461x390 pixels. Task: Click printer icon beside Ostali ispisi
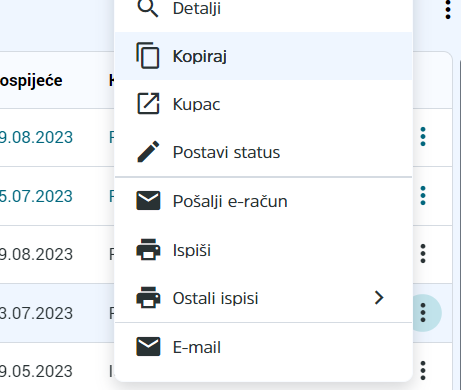click(x=148, y=297)
